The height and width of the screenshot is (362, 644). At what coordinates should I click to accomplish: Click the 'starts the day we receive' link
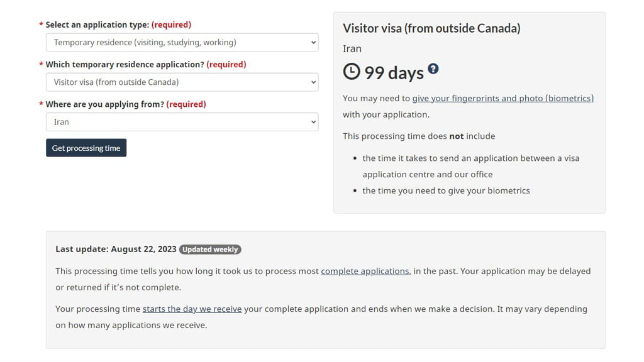(192, 309)
